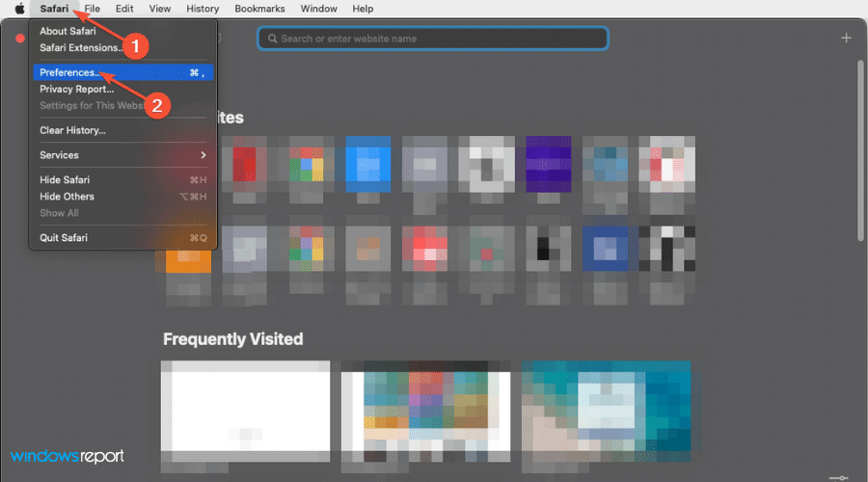The width and height of the screenshot is (868, 482).
Task: Click the magnifier icon in address bar
Action: 272,39
